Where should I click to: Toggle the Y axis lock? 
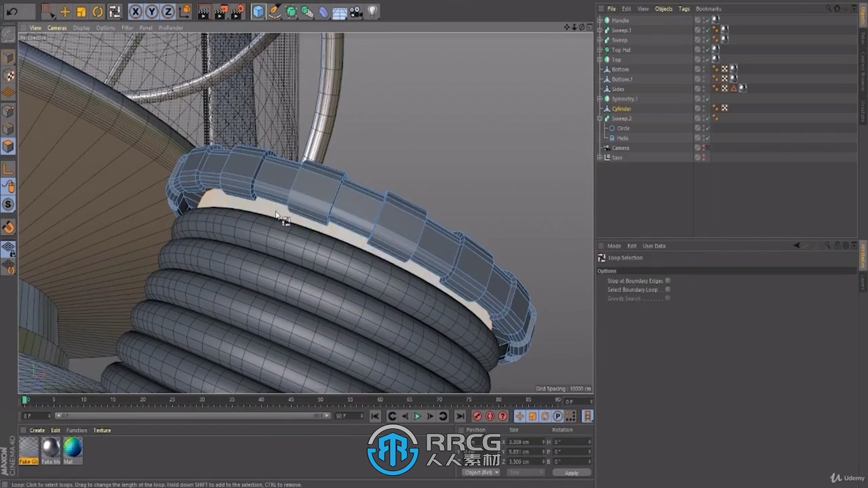tap(151, 12)
